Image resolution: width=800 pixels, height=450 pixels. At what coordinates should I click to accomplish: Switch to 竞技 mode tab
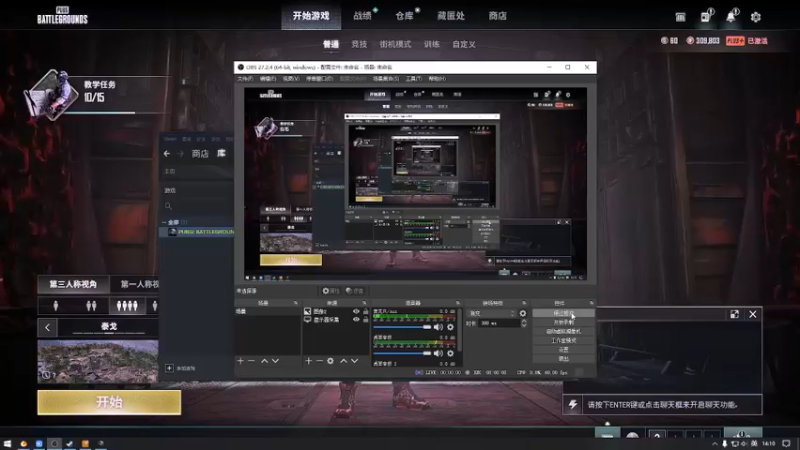click(x=359, y=44)
